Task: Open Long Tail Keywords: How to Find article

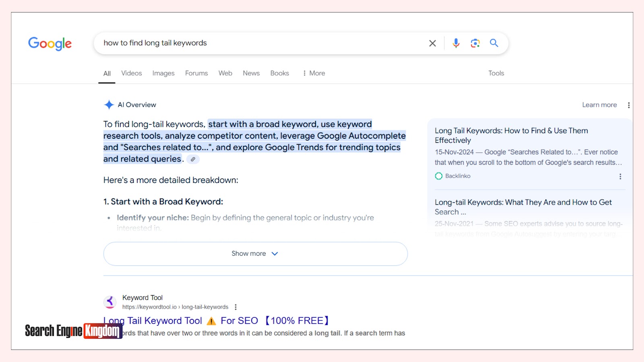Action: pyautogui.click(x=511, y=136)
